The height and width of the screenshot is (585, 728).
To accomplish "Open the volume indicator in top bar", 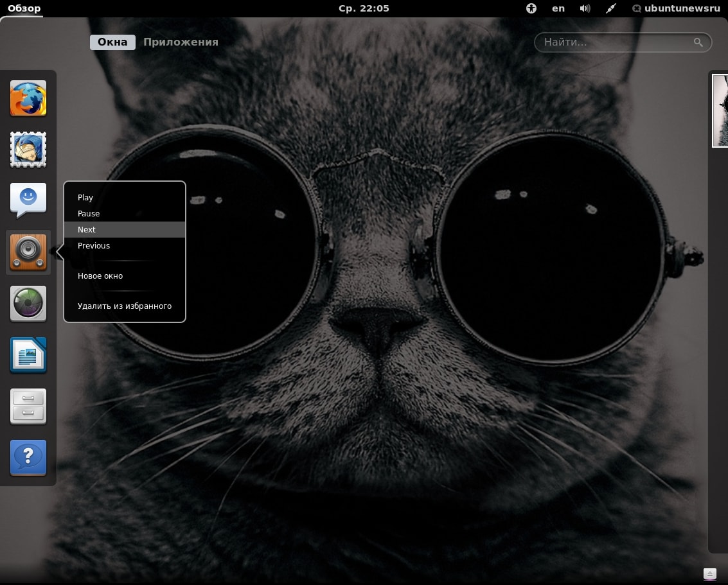I will click(585, 8).
